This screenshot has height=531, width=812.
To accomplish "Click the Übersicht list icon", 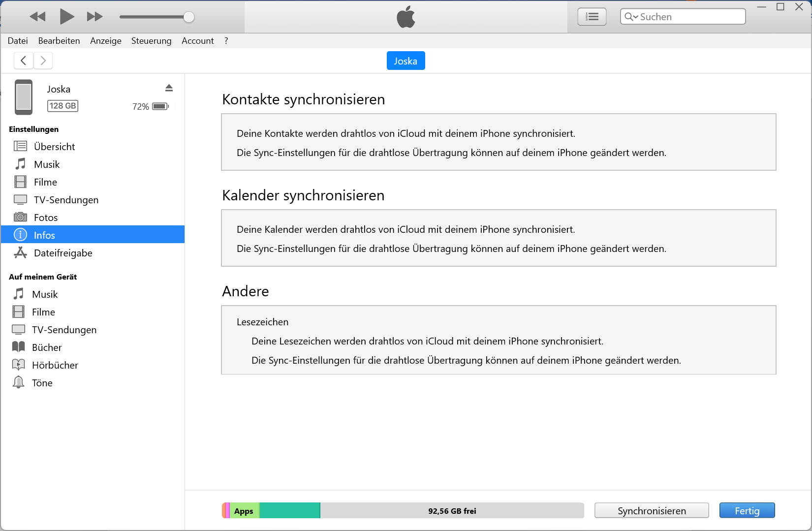I will [x=20, y=146].
